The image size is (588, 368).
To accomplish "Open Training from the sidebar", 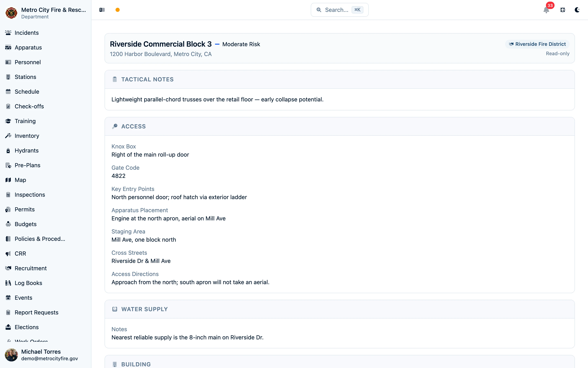I will (x=46, y=121).
